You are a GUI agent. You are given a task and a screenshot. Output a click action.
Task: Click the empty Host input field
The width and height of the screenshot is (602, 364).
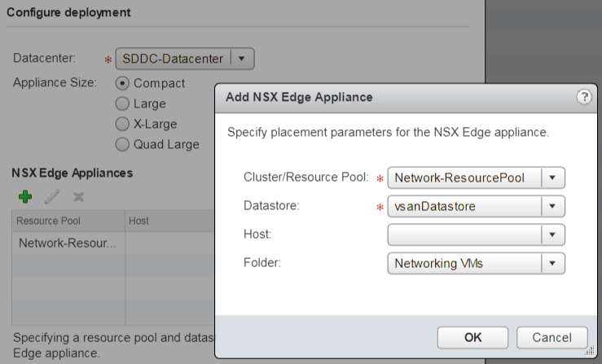point(464,235)
